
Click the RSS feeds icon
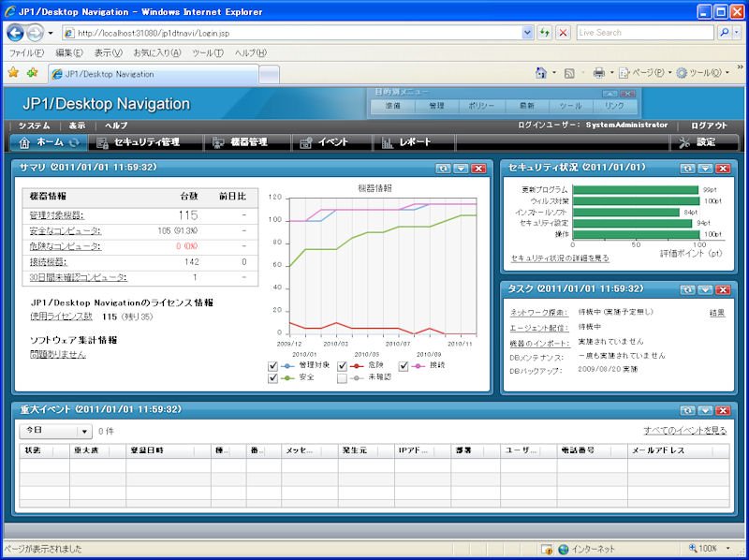click(569, 73)
